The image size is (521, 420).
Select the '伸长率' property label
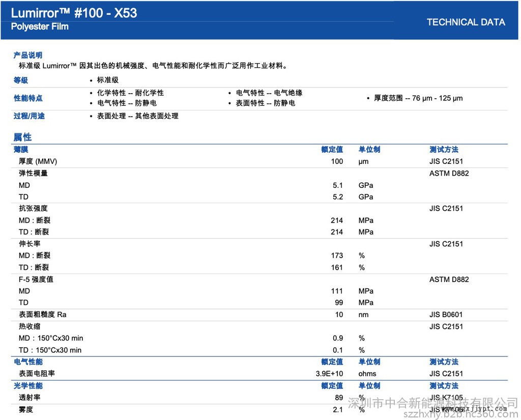click(30, 244)
